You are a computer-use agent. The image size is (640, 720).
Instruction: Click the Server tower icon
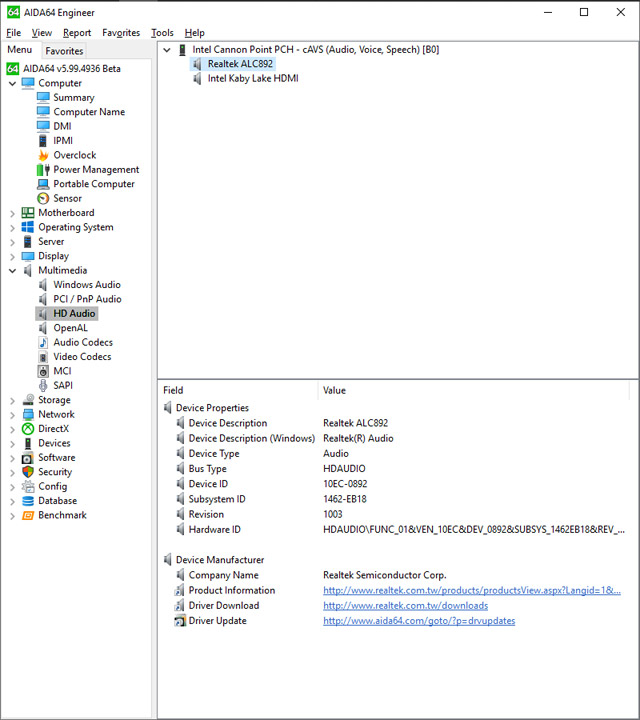28,242
